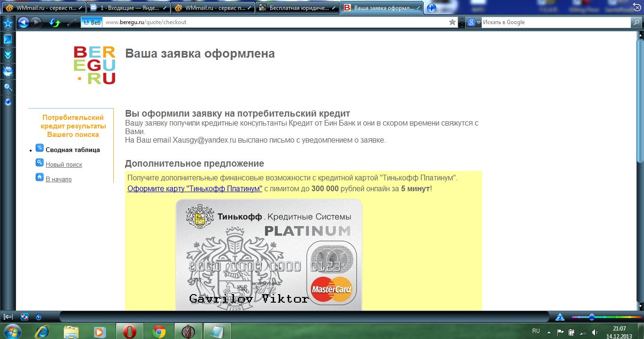This screenshot has width=644, height=339.
Task: Bookmark the page with the address bar star
Action: coord(452,22)
